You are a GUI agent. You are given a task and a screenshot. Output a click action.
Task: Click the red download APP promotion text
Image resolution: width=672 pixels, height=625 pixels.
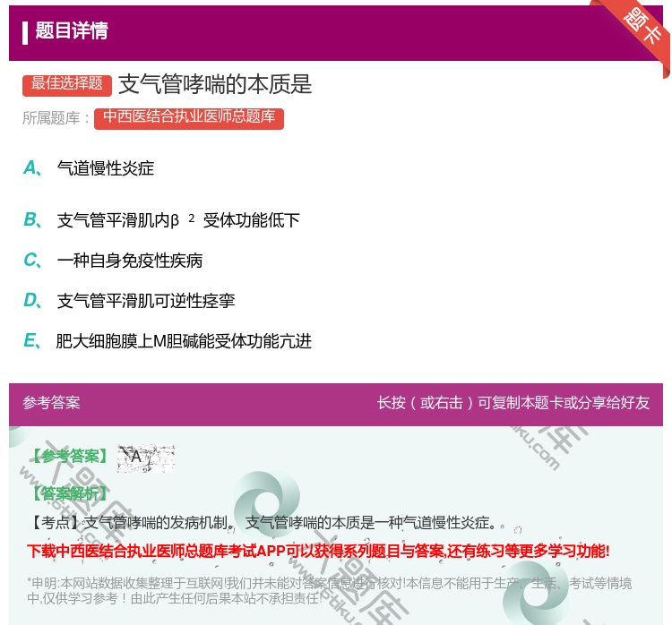pyautogui.click(x=318, y=552)
